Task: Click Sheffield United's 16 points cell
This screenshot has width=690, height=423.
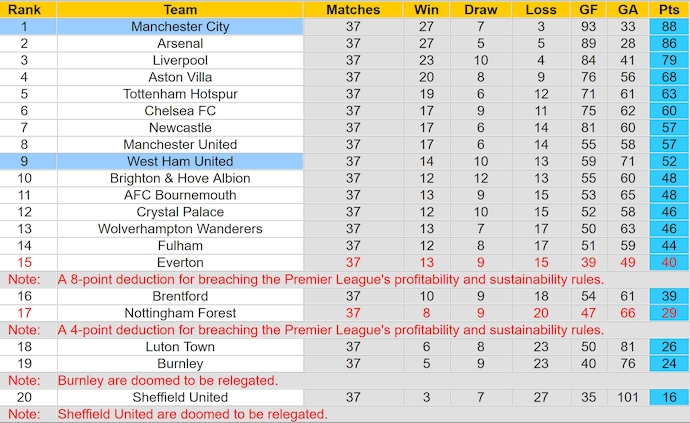Action: click(669, 397)
